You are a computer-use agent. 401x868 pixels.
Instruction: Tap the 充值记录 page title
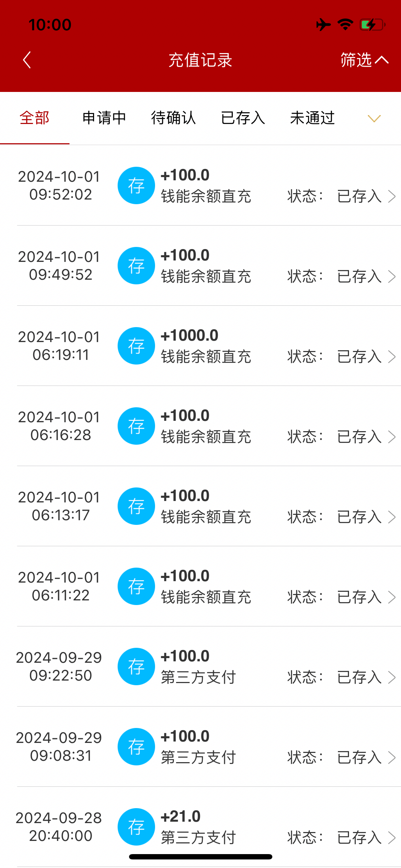(x=200, y=60)
